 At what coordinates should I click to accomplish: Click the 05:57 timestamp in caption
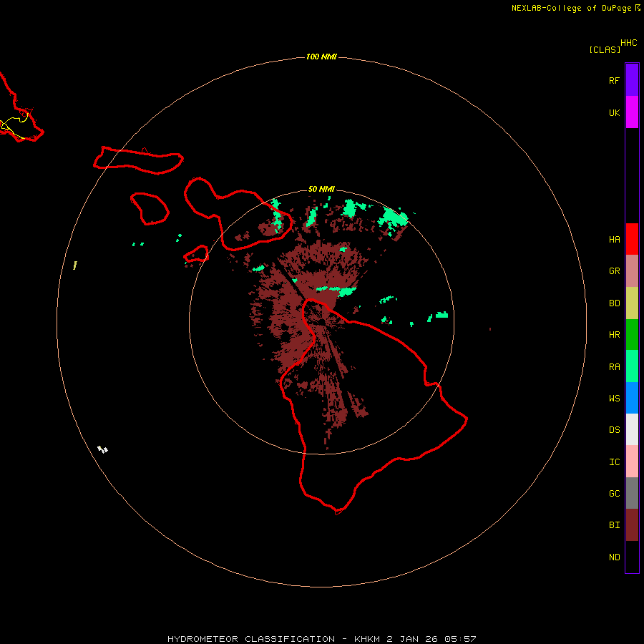pos(460,639)
